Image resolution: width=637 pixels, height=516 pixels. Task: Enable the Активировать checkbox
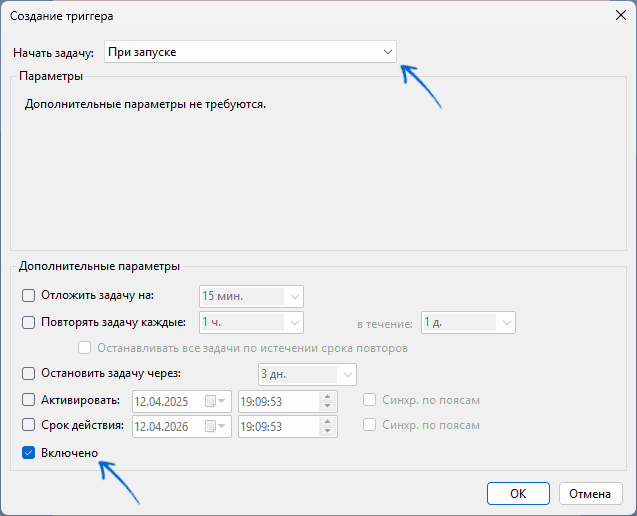pos(28,401)
